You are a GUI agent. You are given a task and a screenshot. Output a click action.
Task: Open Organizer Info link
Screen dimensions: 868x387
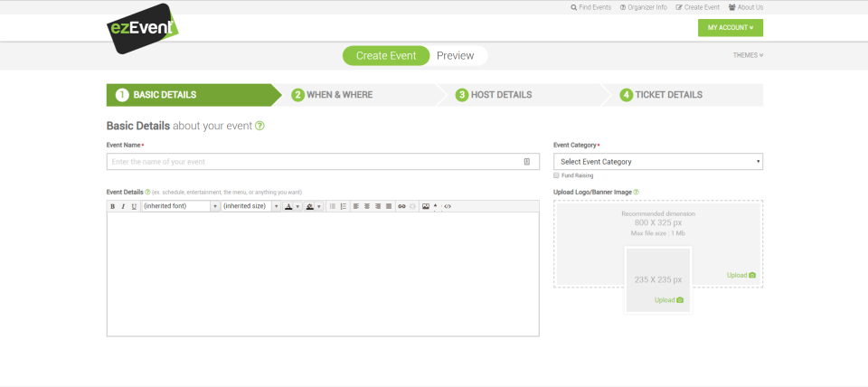(643, 7)
